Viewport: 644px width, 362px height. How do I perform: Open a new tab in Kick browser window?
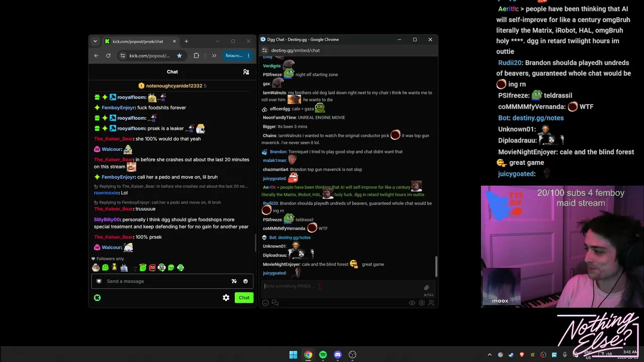[186, 41]
